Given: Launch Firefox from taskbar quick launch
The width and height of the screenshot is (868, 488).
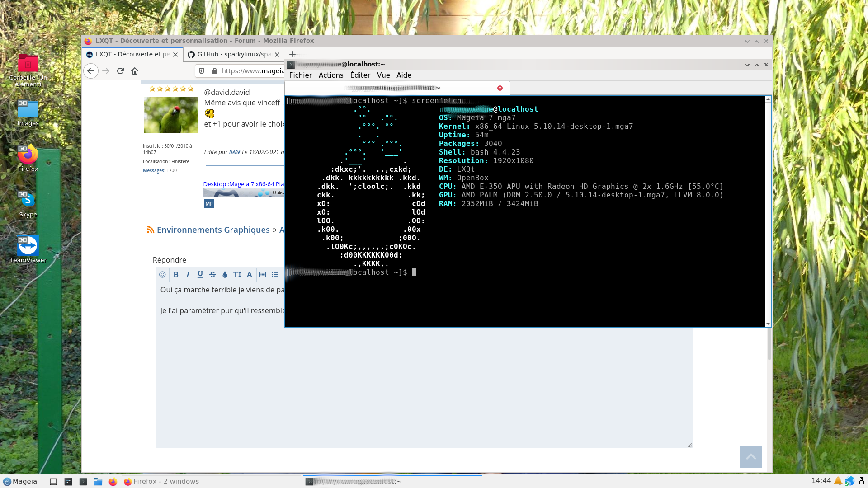Looking at the screenshot, I should point(113,482).
